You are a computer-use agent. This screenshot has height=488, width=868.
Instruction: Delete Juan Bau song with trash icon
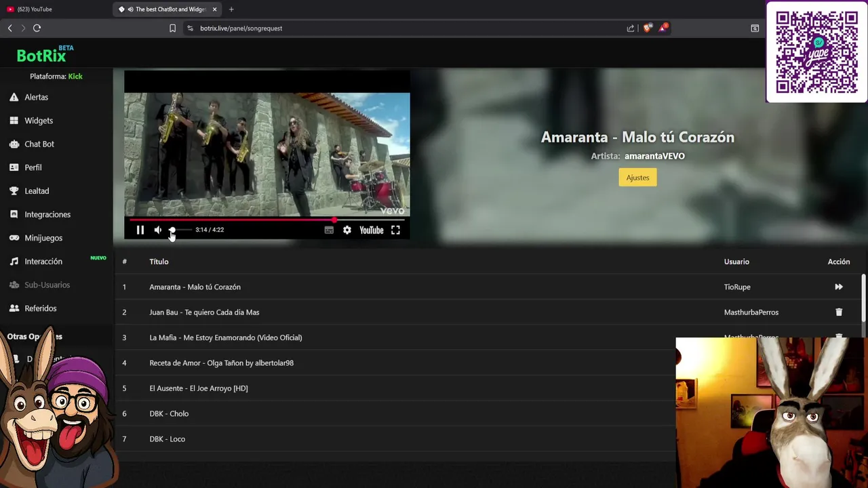(x=839, y=312)
